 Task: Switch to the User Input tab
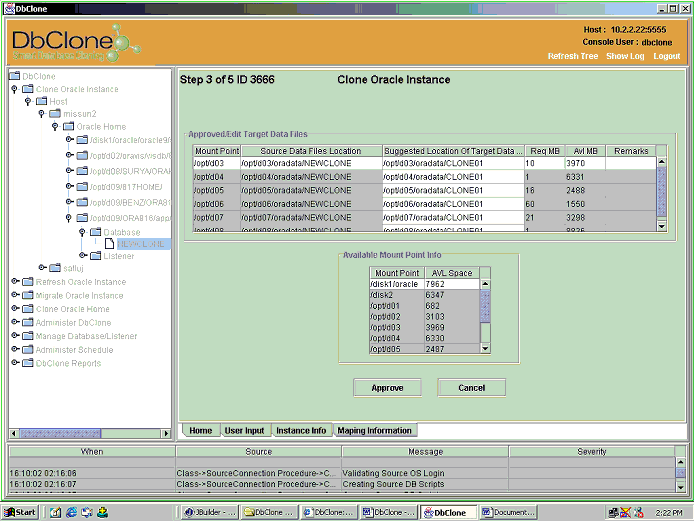point(244,430)
